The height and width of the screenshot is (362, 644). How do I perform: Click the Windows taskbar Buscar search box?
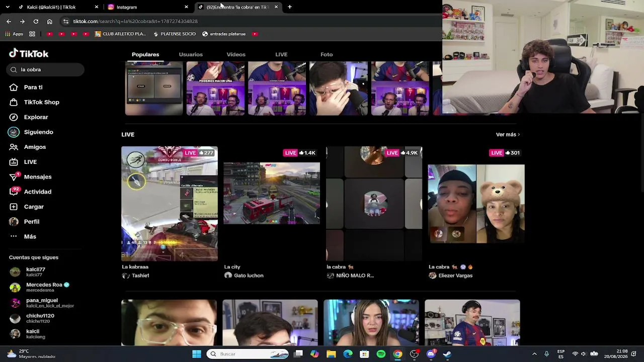pos(247,354)
